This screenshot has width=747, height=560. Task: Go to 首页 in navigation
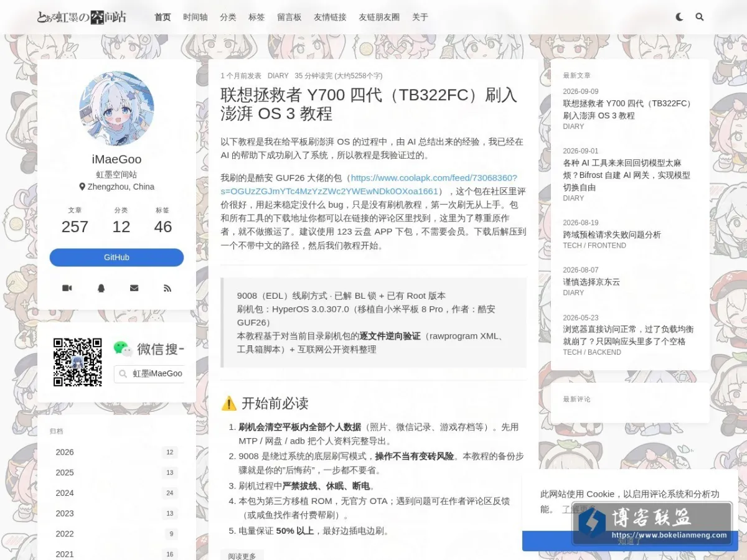click(162, 17)
